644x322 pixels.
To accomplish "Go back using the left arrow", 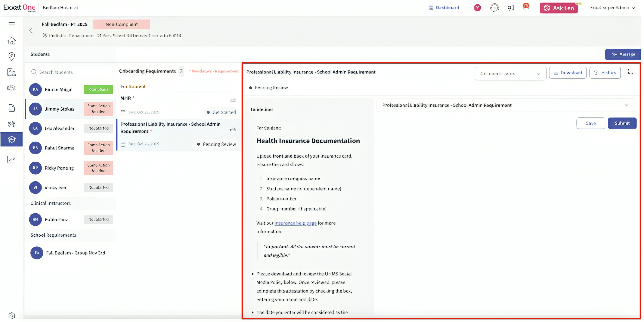I will (31, 31).
